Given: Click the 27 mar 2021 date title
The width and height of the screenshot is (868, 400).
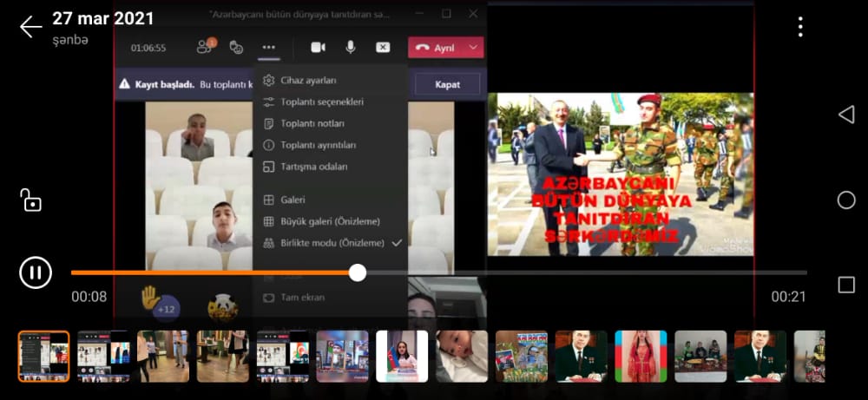Looking at the screenshot, I should pyautogui.click(x=103, y=19).
